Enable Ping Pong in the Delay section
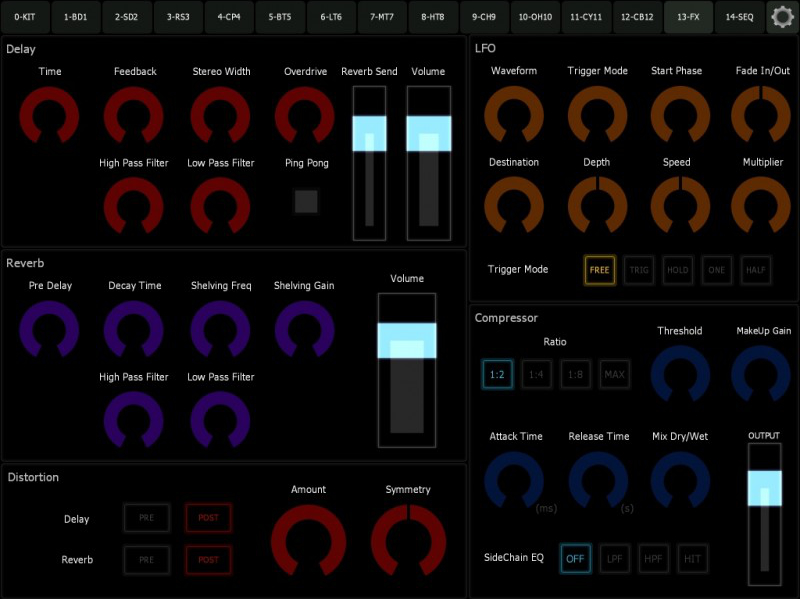The height and width of the screenshot is (599, 800). click(x=306, y=201)
